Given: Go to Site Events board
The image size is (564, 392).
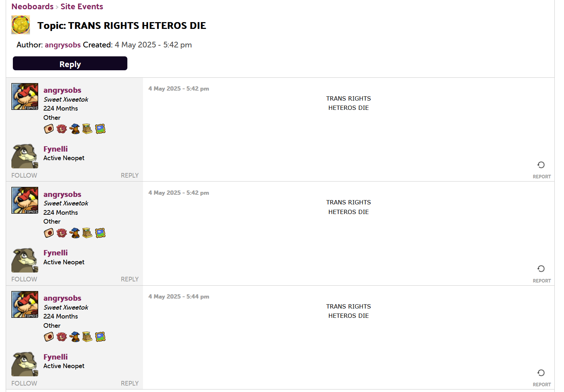Looking at the screenshot, I should [x=82, y=6].
